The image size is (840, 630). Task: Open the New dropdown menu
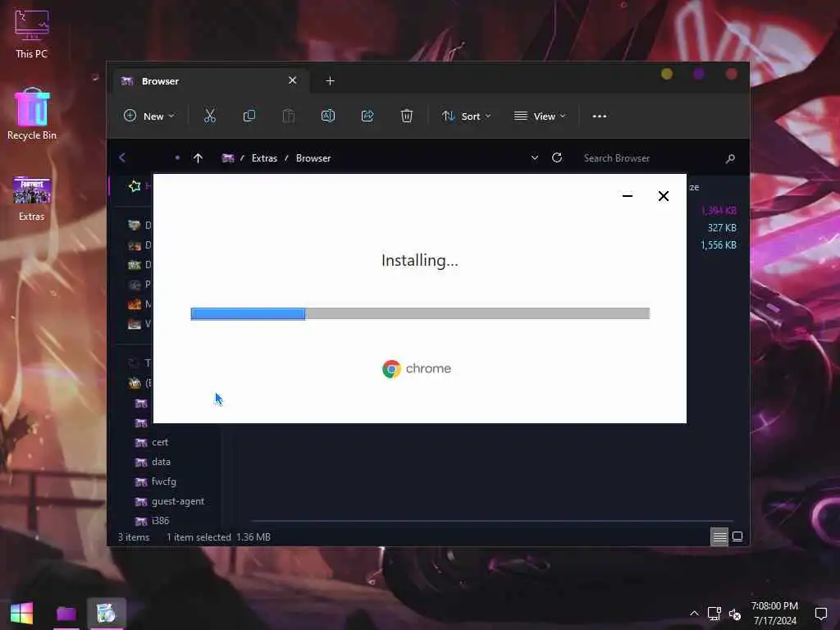point(149,116)
